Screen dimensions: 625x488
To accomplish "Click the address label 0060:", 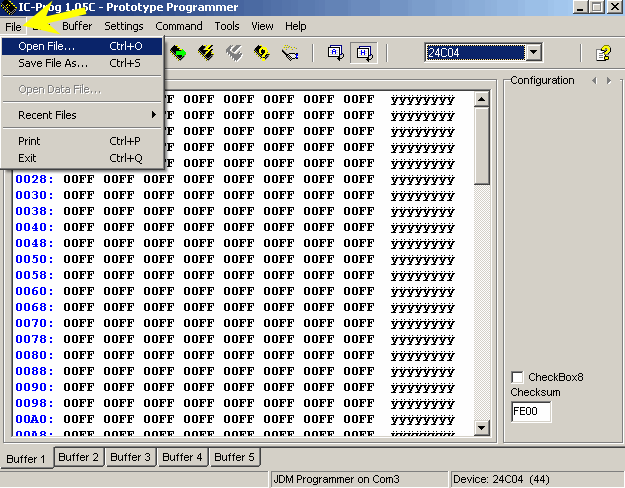I will [x=34, y=291].
